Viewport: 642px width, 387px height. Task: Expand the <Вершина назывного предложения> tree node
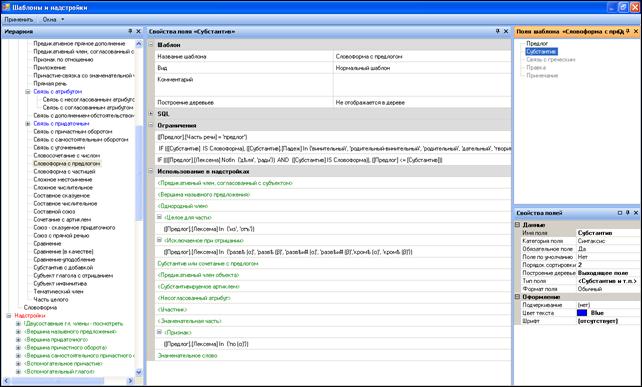[x=18, y=332]
